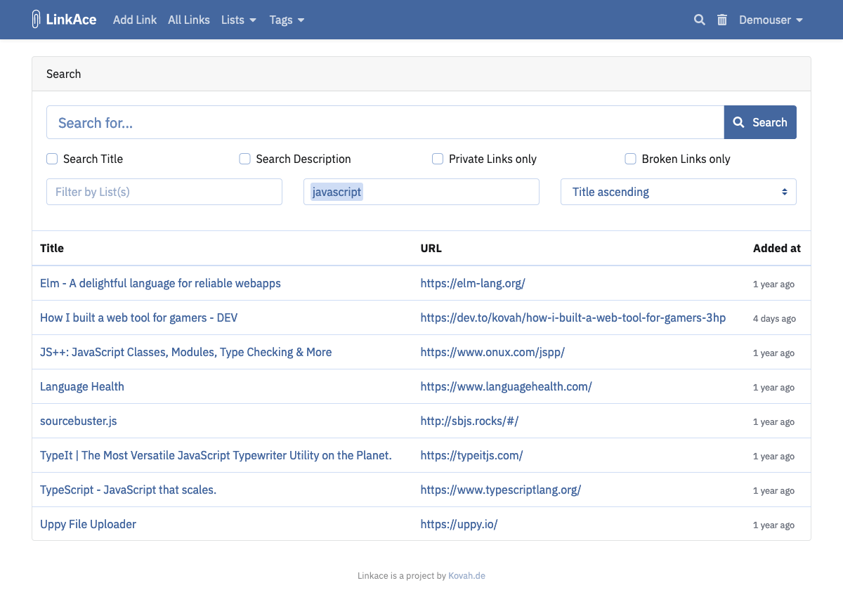Click the Title column header
The image size is (843, 616).
52,248
